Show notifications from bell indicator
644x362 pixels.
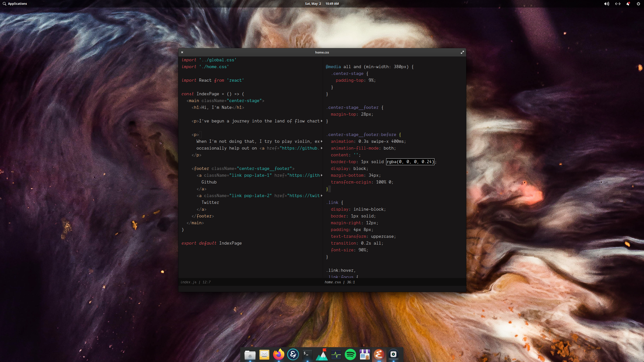click(x=628, y=4)
